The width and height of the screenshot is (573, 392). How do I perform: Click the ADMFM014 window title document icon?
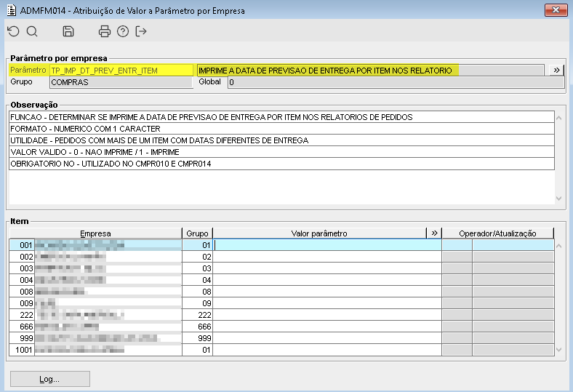point(12,10)
